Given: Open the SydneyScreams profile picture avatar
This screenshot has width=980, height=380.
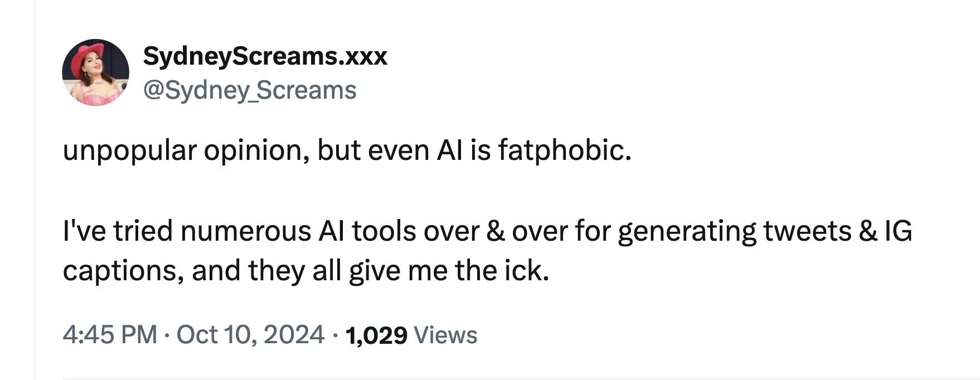Looking at the screenshot, I should click(95, 72).
